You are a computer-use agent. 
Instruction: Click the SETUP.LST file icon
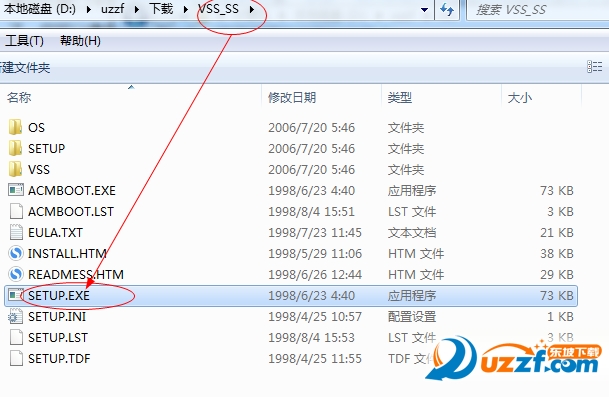tap(16, 337)
